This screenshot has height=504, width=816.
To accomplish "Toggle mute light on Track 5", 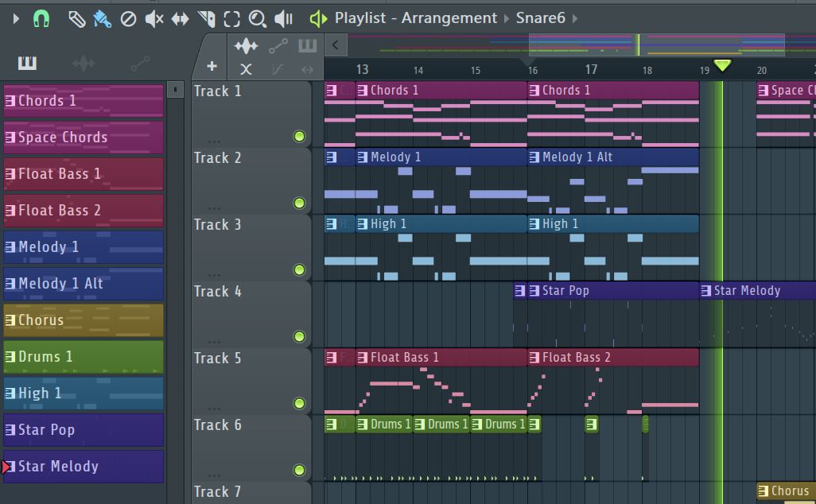I will click(x=299, y=403).
